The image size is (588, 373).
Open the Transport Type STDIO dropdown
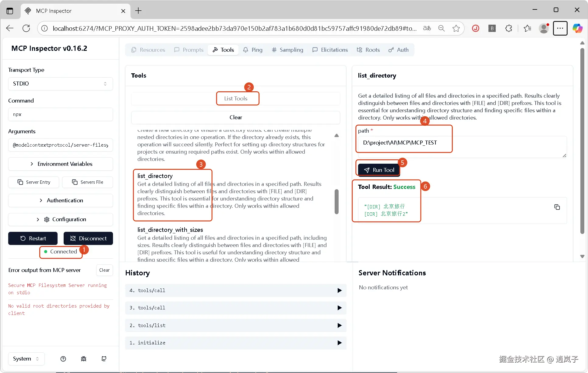[61, 84]
